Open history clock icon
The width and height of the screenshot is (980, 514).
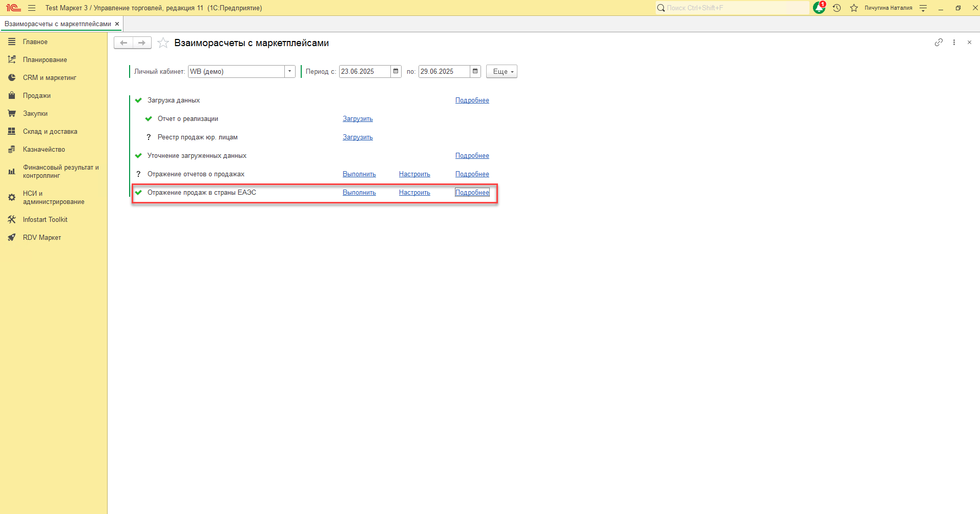[837, 8]
